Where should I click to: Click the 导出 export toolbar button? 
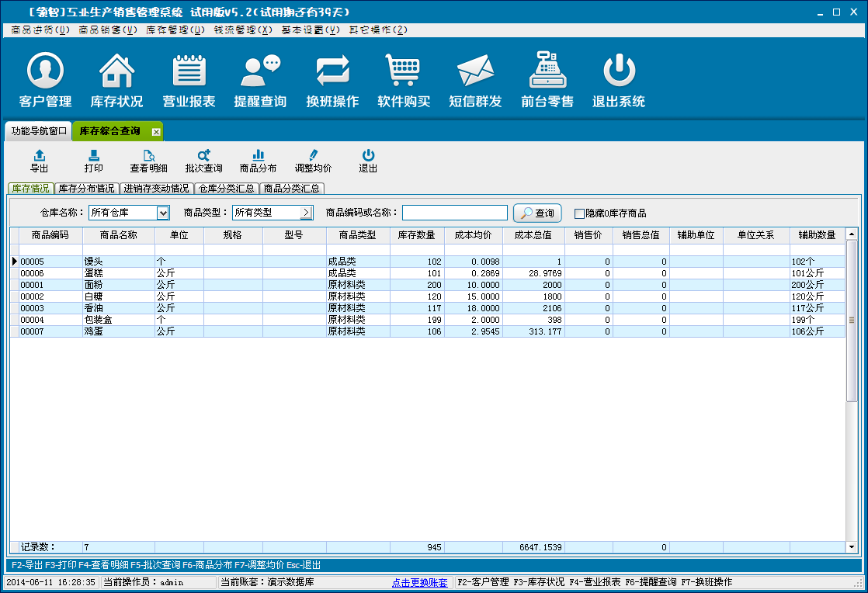[39, 161]
